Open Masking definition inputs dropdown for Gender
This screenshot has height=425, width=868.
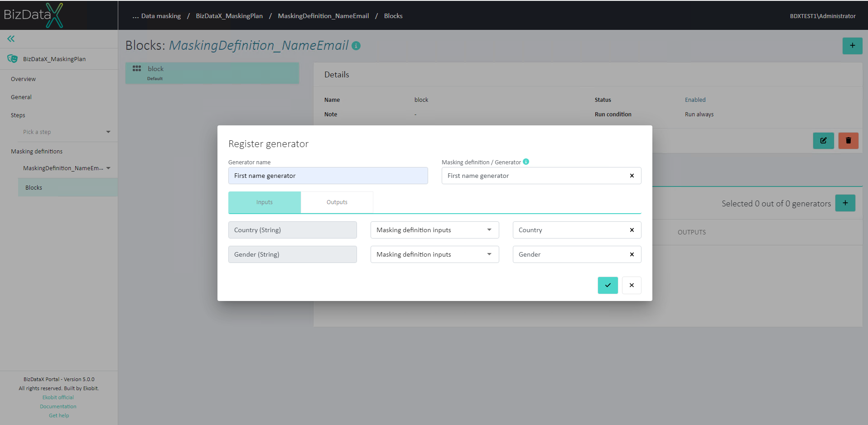[x=434, y=254]
